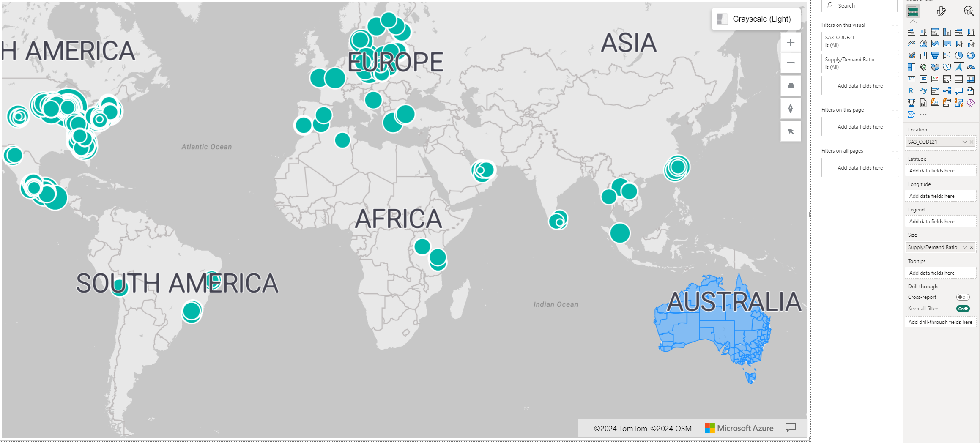The image size is (980, 443).
Task: Expand the SA3_CODE21 filter card
Action: pos(860,41)
